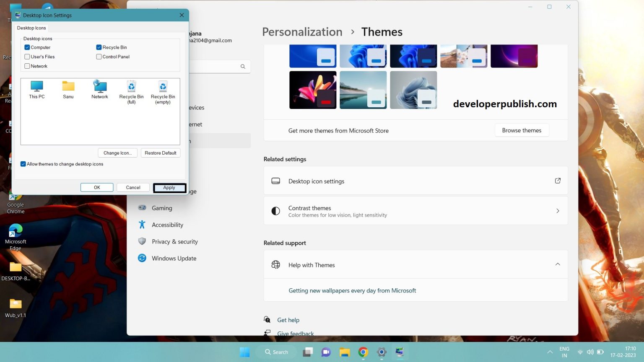Image resolution: width=644 pixels, height=362 pixels.
Task: Show hidden icons in system tray
Action: coord(550,352)
